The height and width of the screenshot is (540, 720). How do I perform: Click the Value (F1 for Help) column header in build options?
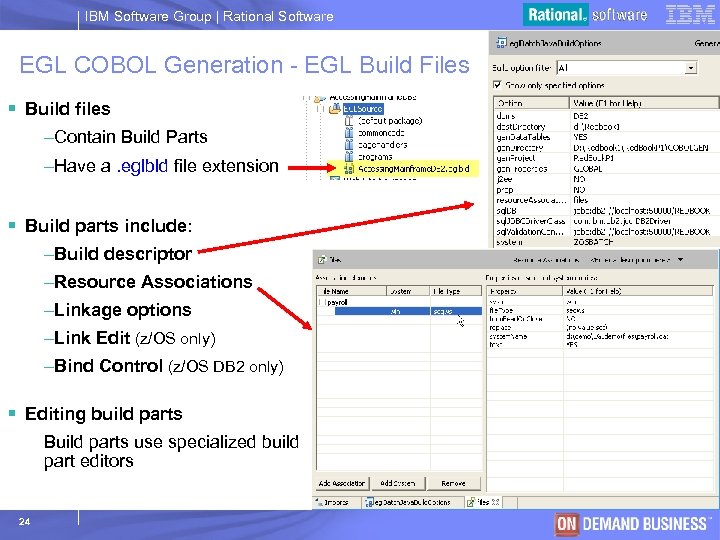[644, 103]
